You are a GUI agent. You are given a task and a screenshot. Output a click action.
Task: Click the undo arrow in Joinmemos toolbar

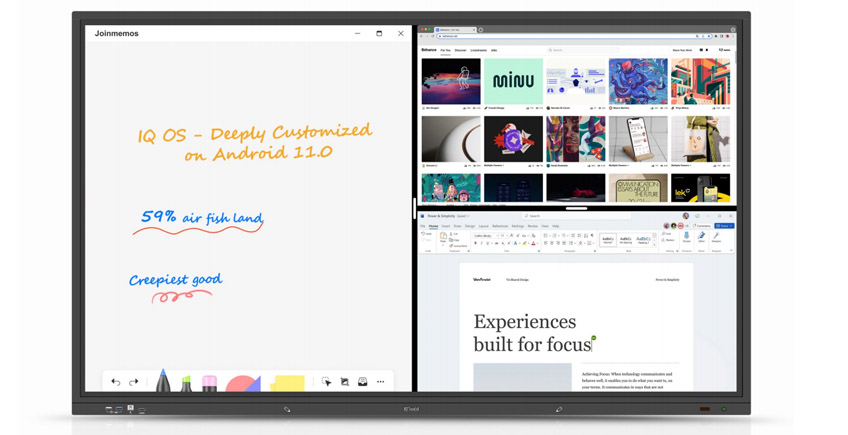[x=116, y=382]
